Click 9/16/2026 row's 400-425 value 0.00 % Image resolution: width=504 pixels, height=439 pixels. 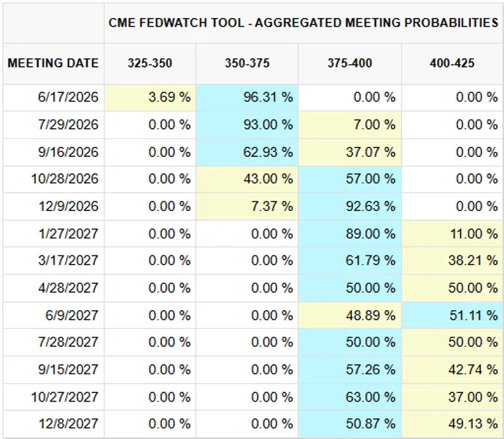(x=453, y=153)
